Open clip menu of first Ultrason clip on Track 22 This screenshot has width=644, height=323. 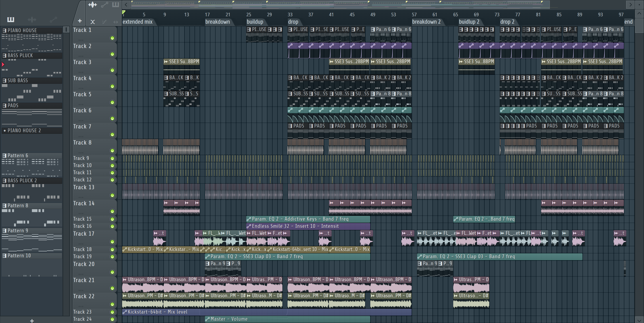(125, 296)
